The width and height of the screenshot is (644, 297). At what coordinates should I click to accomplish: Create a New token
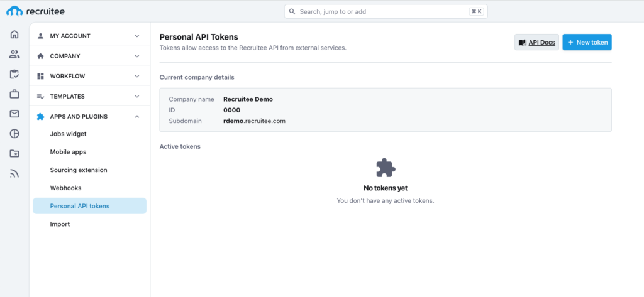click(587, 42)
